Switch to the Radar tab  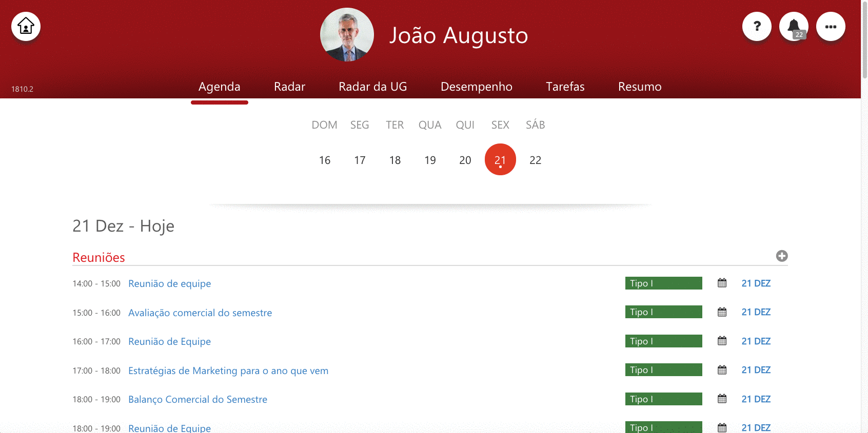pyautogui.click(x=289, y=87)
